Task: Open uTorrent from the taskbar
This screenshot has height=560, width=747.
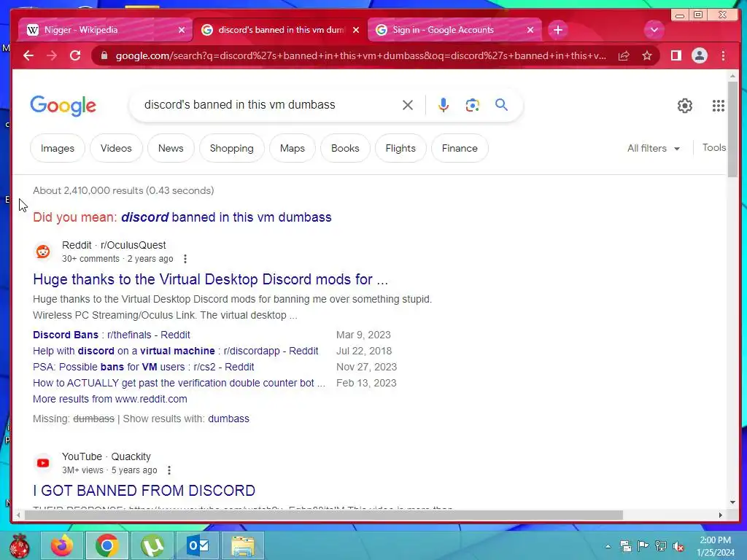Action: pos(152,545)
